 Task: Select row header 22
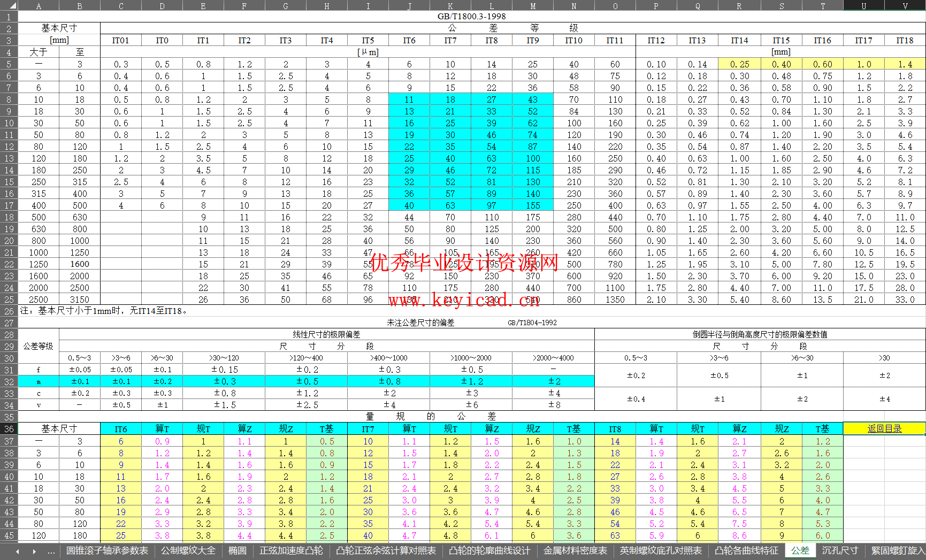pyautogui.click(x=8, y=264)
